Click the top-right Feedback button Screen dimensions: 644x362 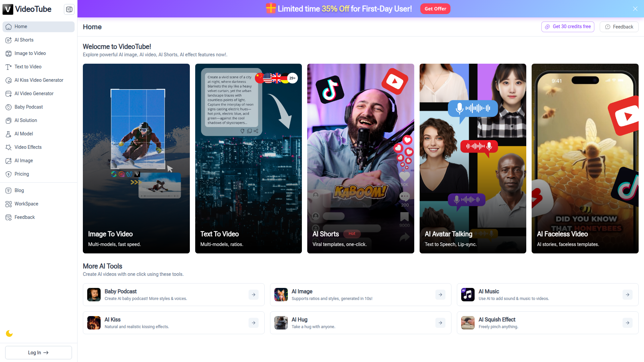(619, 27)
